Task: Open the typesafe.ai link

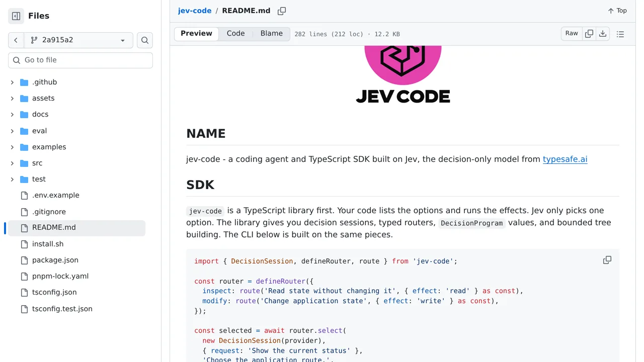Action: tap(565, 159)
